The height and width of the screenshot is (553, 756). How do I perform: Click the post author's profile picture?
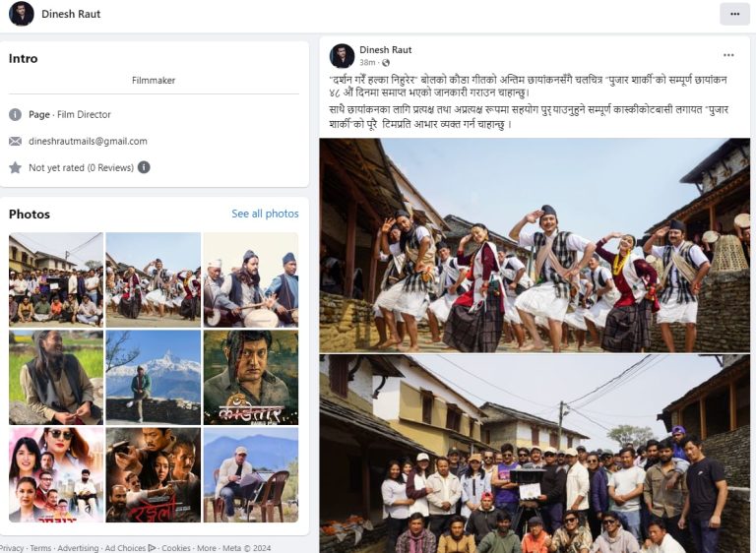point(342,56)
